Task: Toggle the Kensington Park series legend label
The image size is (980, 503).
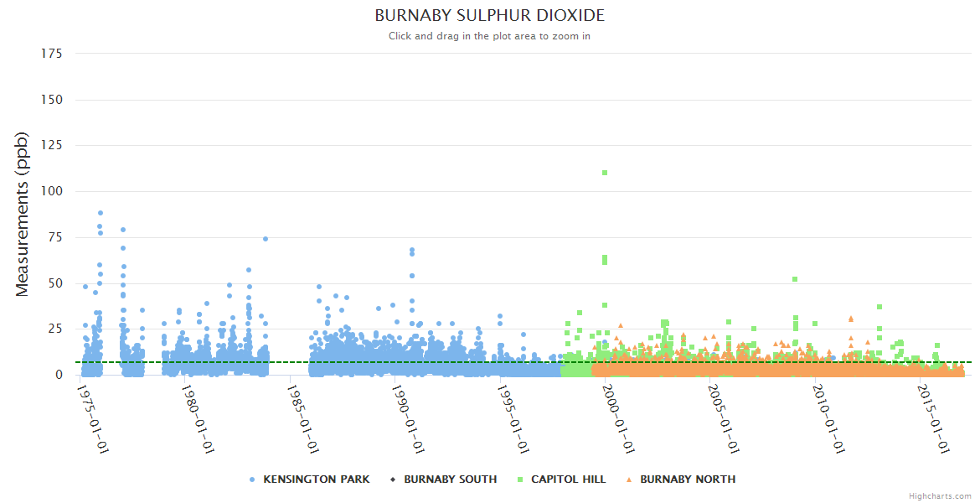Action: [x=316, y=480]
